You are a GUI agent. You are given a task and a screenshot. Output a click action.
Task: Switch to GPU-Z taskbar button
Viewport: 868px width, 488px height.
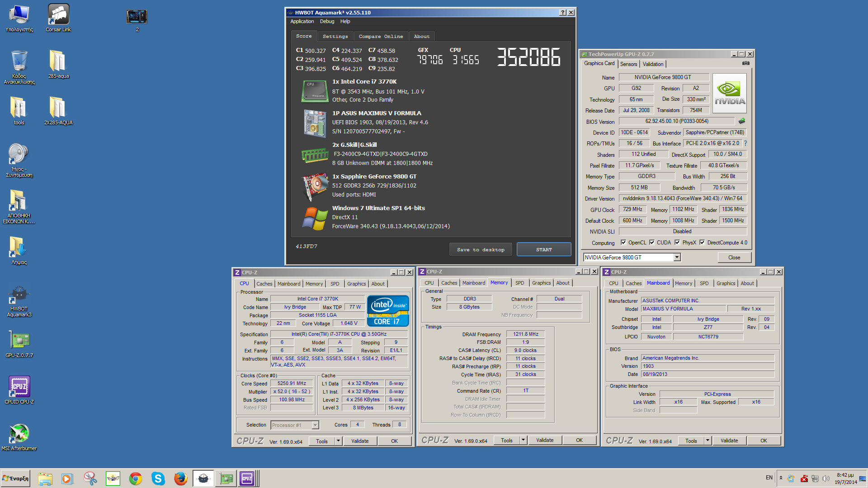(226, 479)
